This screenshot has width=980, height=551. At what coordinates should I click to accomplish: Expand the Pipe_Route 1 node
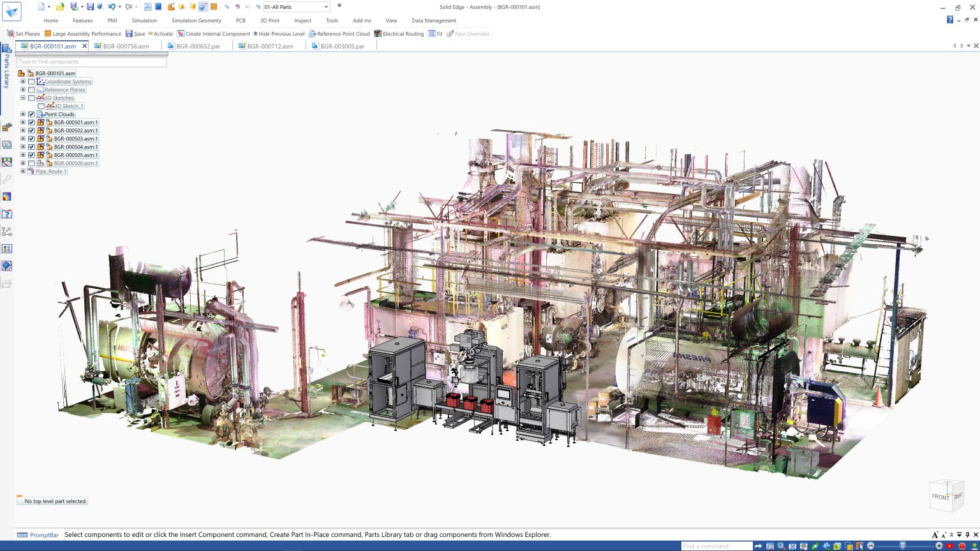[23, 171]
